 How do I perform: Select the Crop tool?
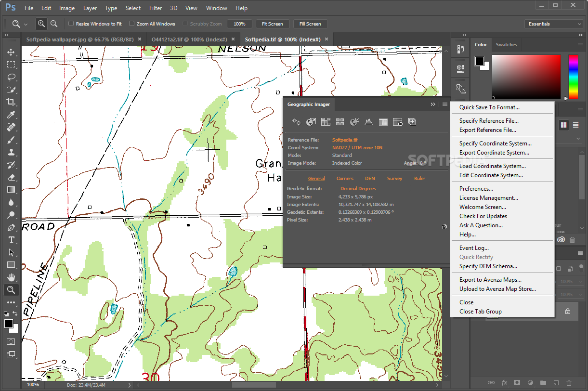[x=11, y=102]
